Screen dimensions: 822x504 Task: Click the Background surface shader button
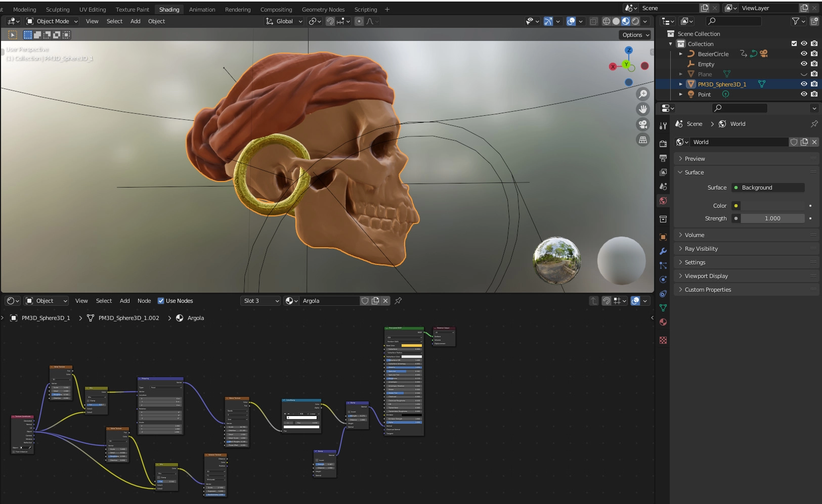coord(768,188)
